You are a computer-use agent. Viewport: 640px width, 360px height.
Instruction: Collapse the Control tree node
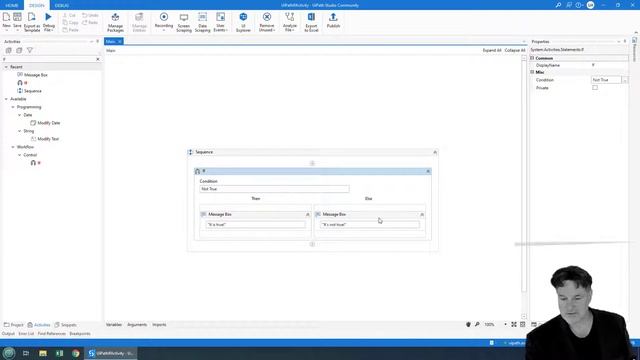pyautogui.click(x=20, y=155)
